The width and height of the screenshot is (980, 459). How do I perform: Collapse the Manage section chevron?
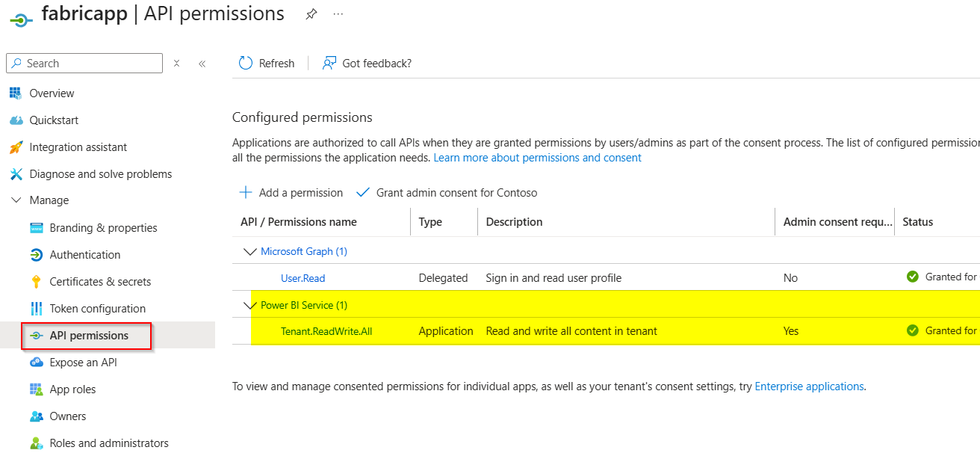click(x=16, y=200)
